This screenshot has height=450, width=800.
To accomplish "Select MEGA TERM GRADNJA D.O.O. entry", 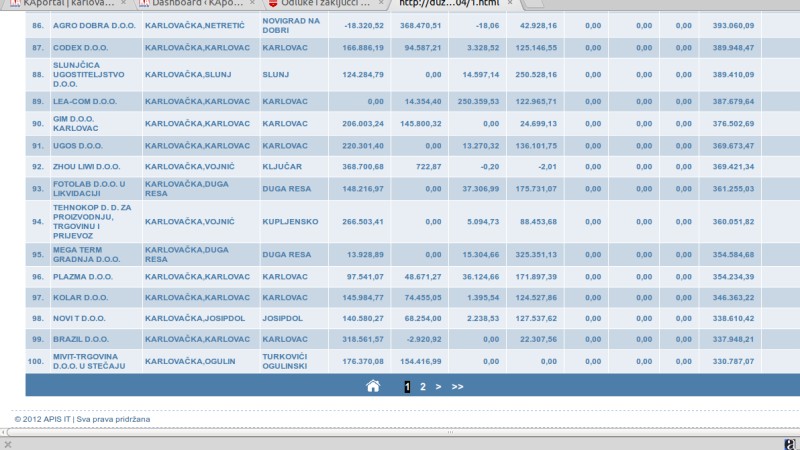I will coord(87,255).
